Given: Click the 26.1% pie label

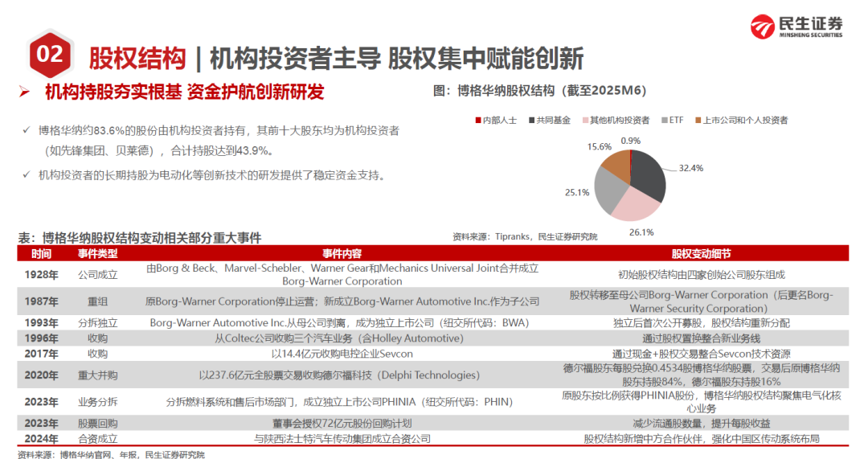Looking at the screenshot, I should (x=641, y=232).
